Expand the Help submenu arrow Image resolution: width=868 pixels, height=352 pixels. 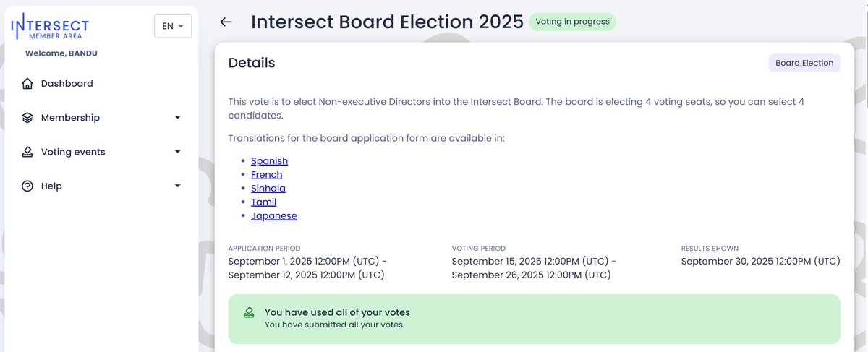[x=178, y=186]
